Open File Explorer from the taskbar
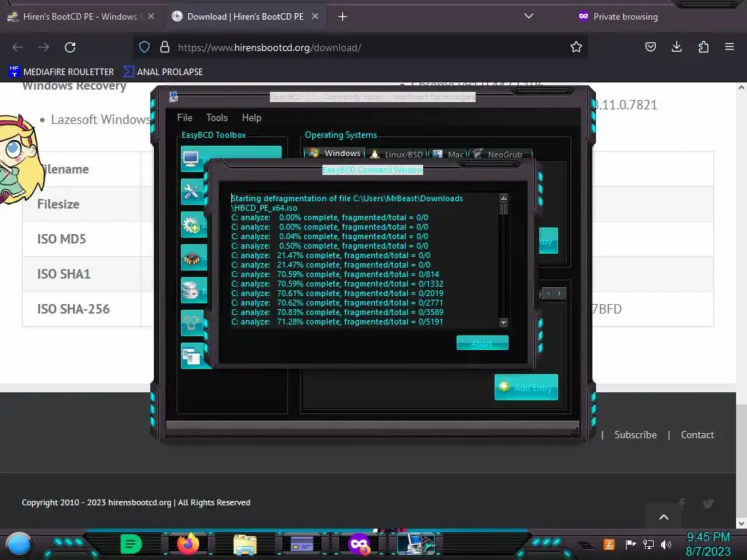 tap(245, 544)
